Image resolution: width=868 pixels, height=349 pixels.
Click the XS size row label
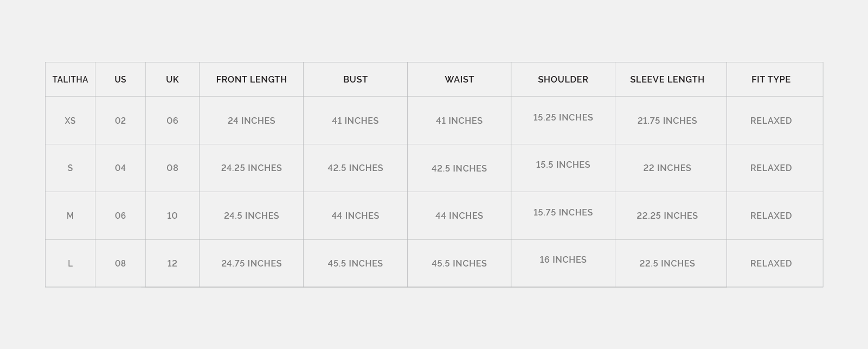[70, 120]
